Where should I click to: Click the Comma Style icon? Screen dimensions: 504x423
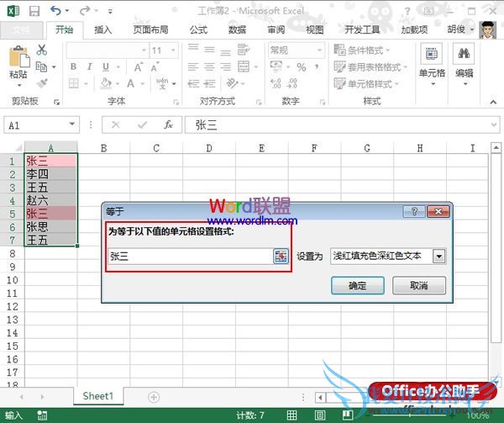318,67
